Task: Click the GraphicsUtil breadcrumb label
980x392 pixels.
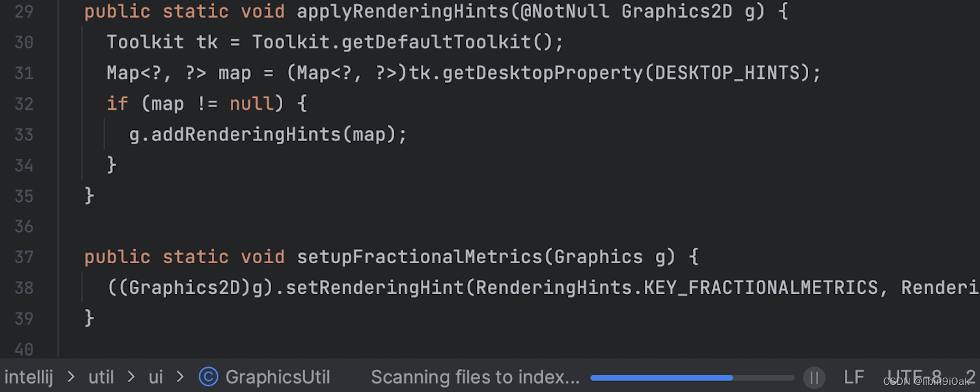Action: pos(278,377)
